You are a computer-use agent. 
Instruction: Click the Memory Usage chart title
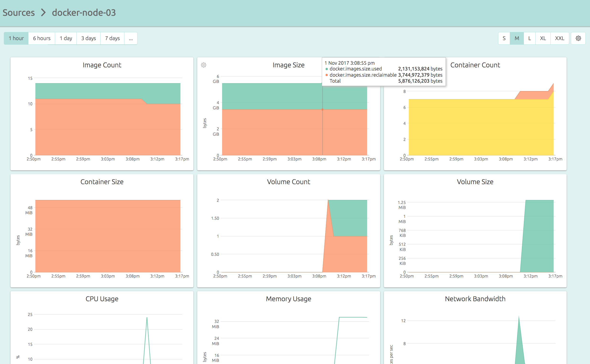[288, 299]
